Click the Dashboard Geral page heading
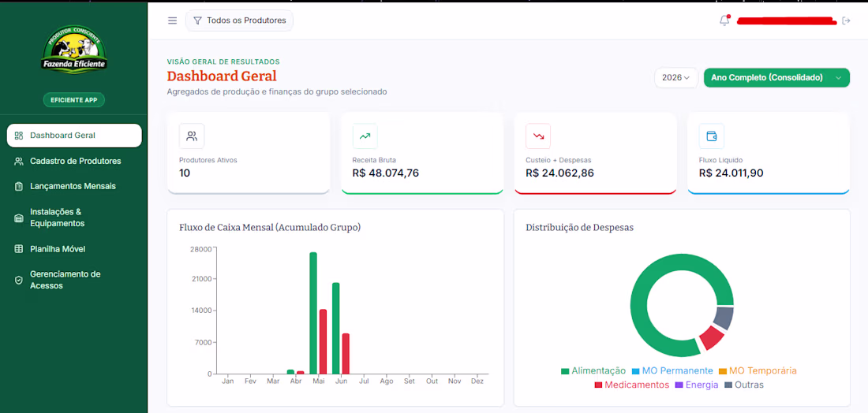This screenshot has height=413, width=868. coord(222,76)
